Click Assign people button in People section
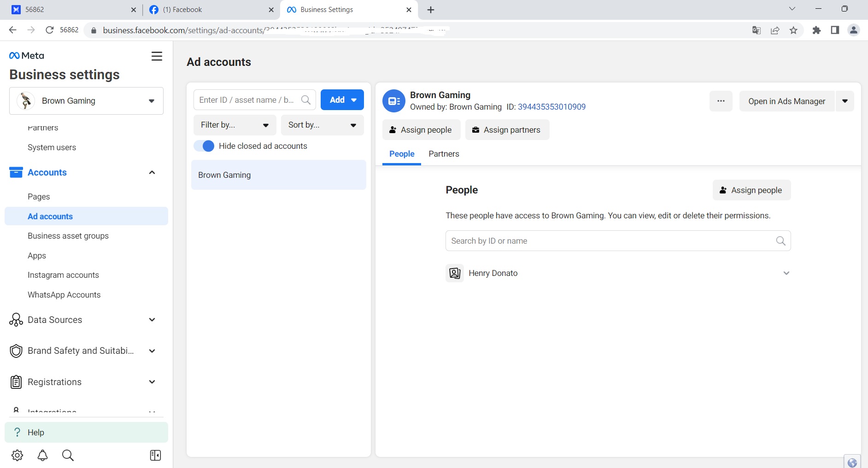 coord(751,190)
